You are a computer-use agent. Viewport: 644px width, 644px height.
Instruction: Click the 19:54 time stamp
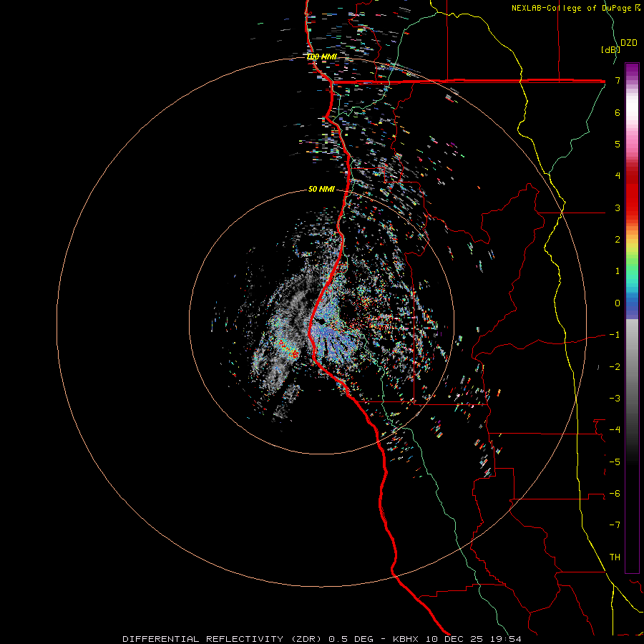pyautogui.click(x=505, y=639)
